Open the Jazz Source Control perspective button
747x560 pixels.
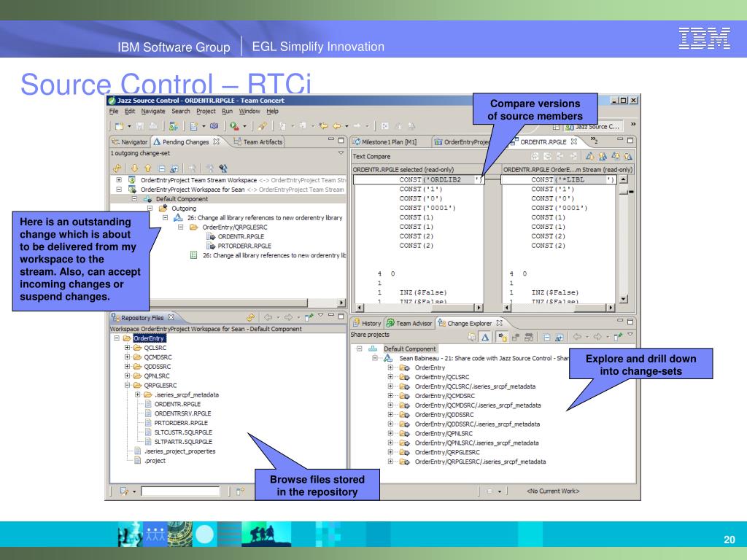[592, 127]
